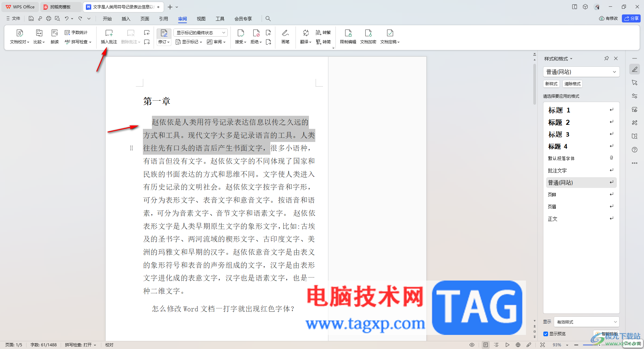Open the selection pane cursor icon in sidebar
This screenshot has height=349, width=644.
tap(635, 83)
